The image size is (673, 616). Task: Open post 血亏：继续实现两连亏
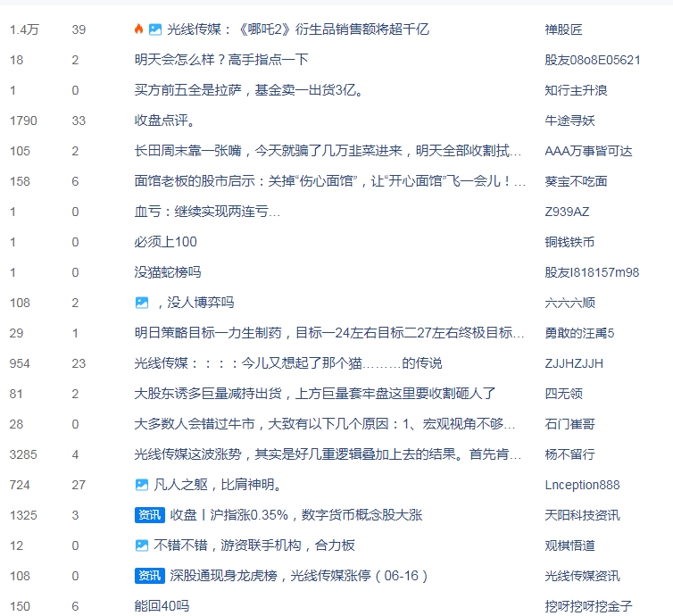(207, 212)
